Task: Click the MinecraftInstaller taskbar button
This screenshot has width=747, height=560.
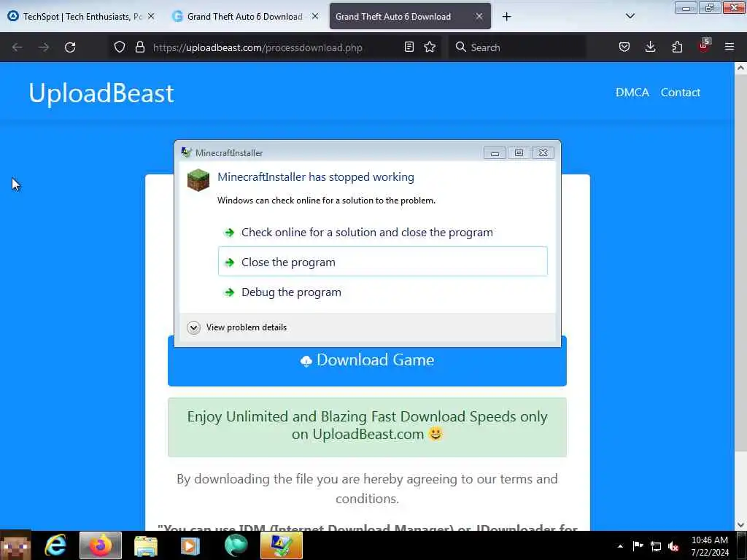Action: 282,545
